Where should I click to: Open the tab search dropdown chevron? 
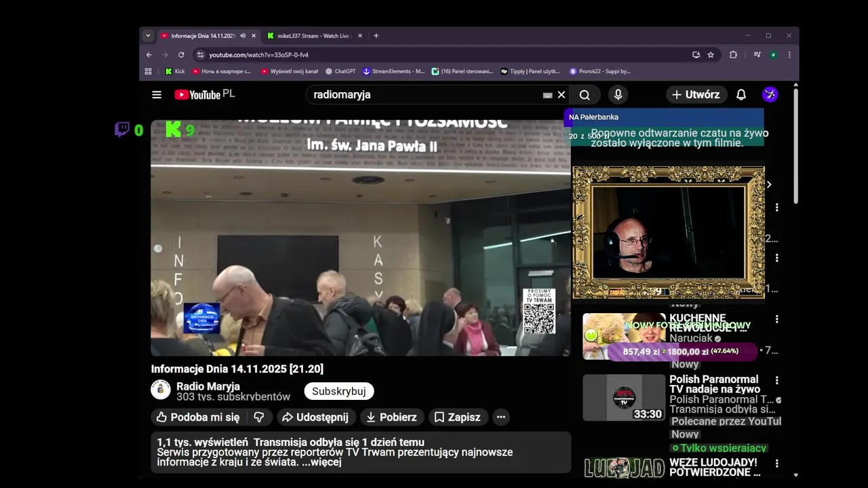pos(148,36)
